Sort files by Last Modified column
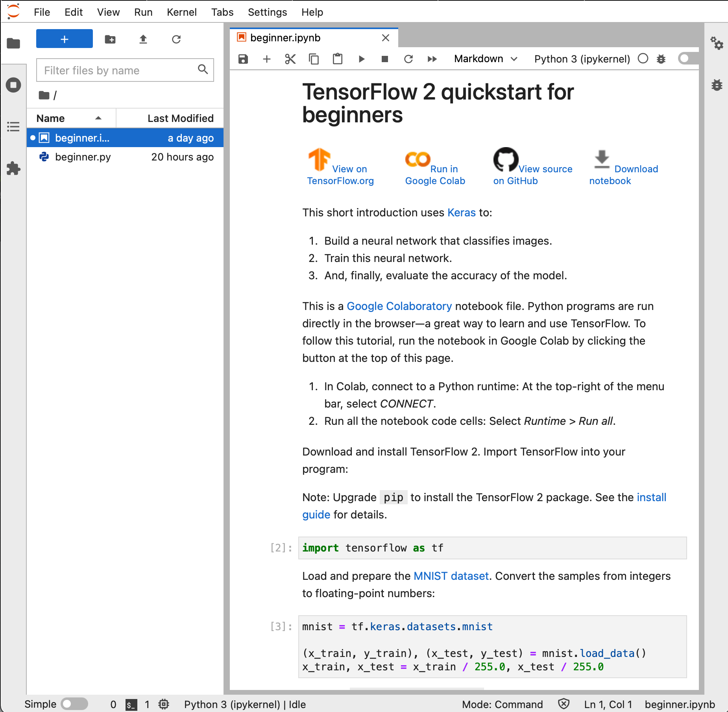The height and width of the screenshot is (712, 728). (170, 118)
